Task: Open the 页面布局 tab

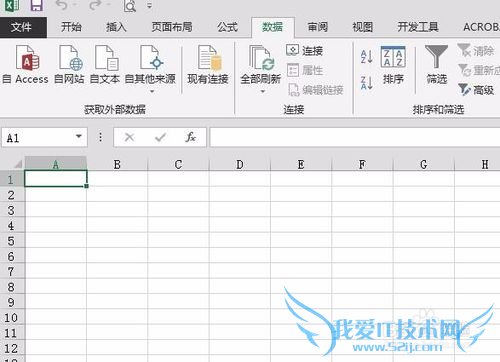Action: pos(172,27)
